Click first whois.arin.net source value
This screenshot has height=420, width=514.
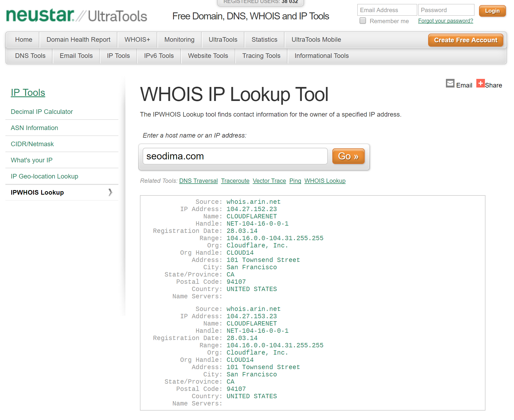254,202
